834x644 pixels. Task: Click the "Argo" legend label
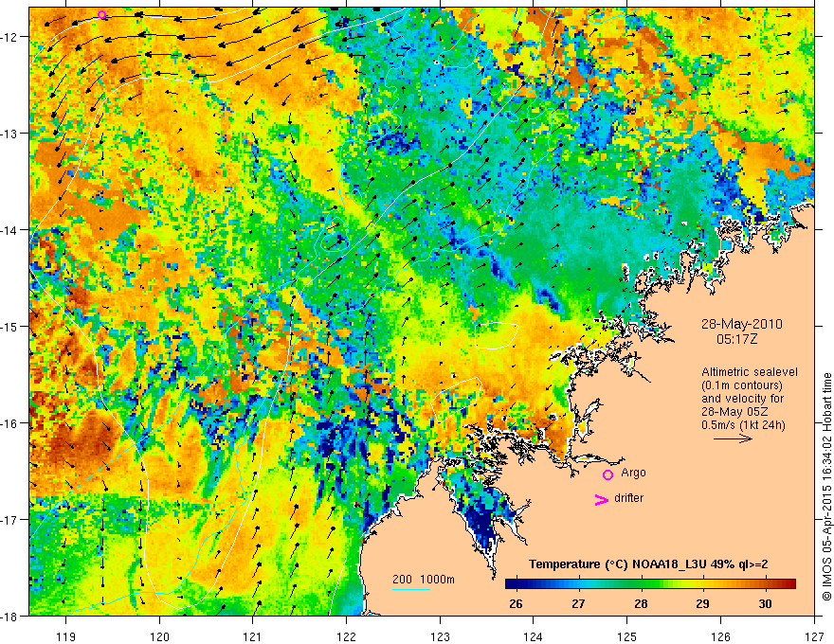tap(633, 473)
